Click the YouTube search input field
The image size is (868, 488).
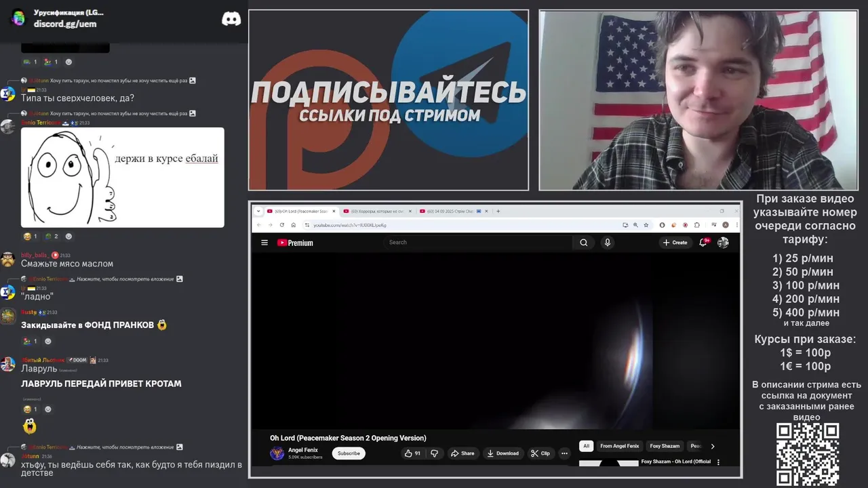tap(478, 243)
